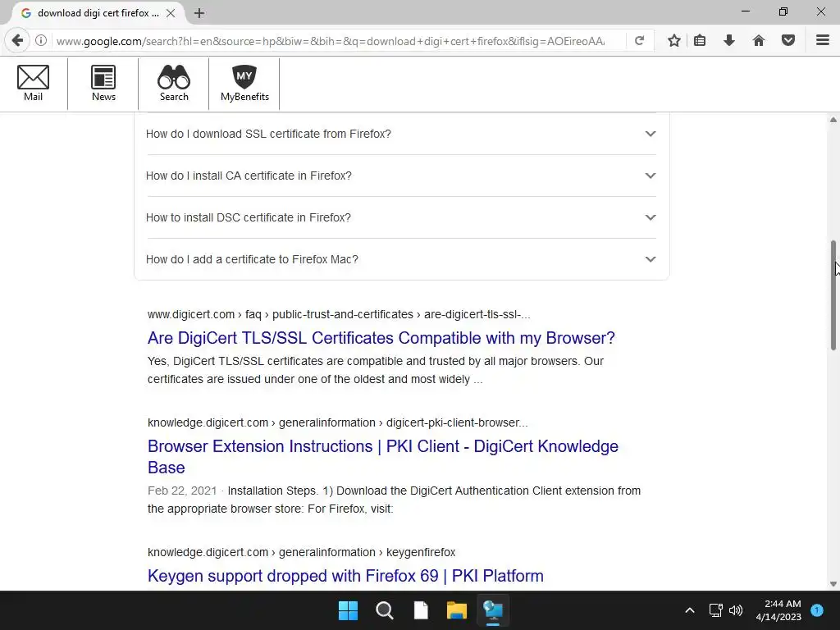Go back using the browser back arrow

point(17,41)
